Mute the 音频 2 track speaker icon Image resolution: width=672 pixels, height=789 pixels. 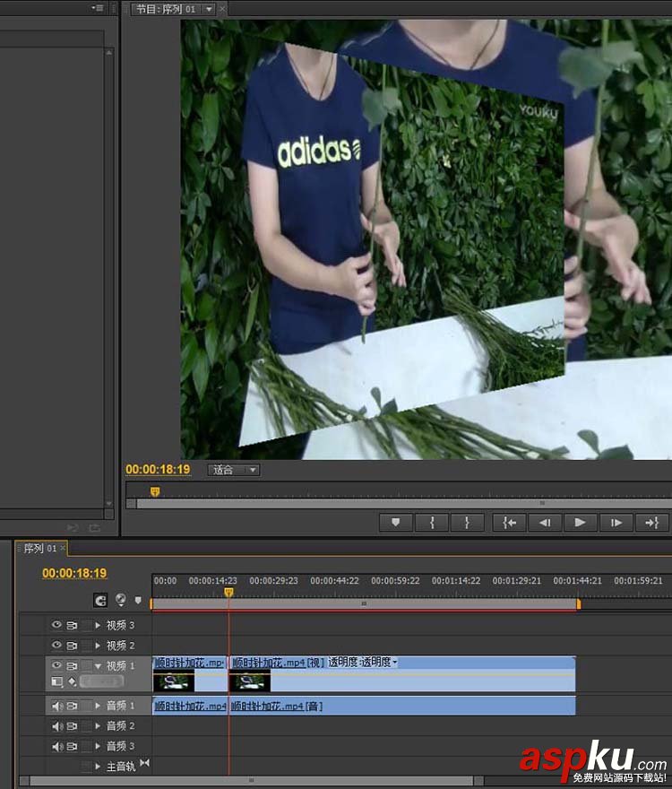(x=57, y=726)
